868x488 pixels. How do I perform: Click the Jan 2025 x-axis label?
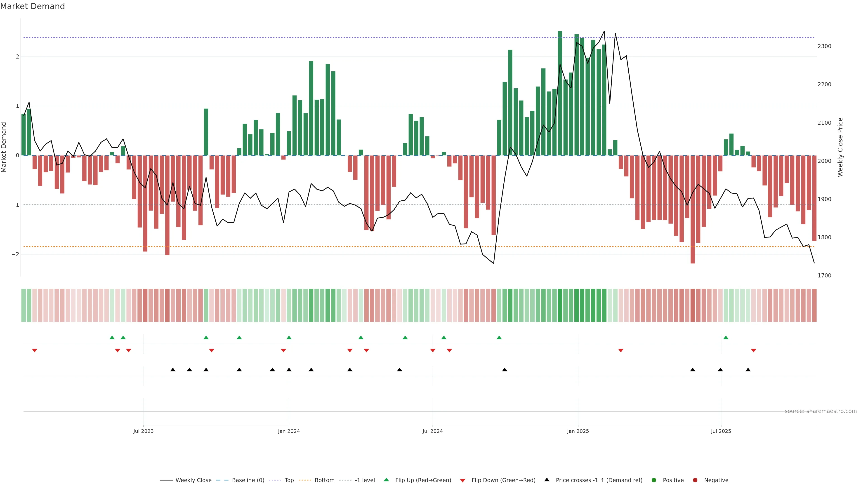pyautogui.click(x=578, y=431)
